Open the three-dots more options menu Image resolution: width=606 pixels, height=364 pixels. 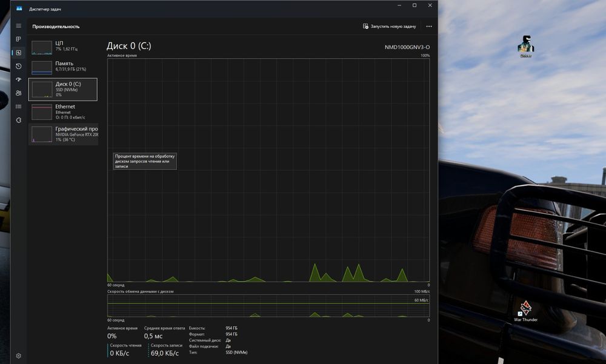coord(429,26)
